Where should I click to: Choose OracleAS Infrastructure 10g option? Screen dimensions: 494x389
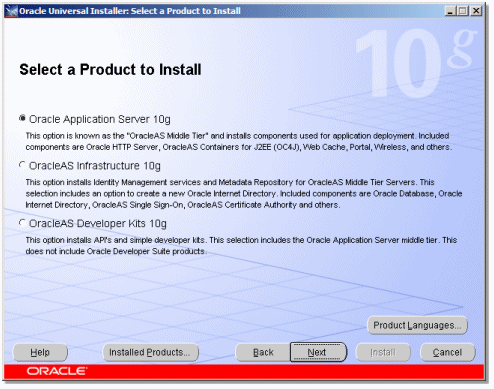[x=22, y=165]
